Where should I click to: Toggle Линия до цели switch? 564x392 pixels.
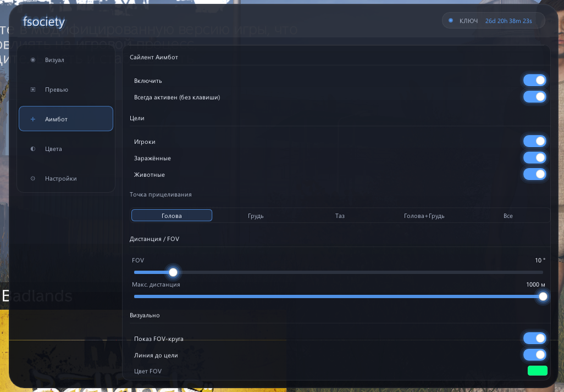coord(534,355)
